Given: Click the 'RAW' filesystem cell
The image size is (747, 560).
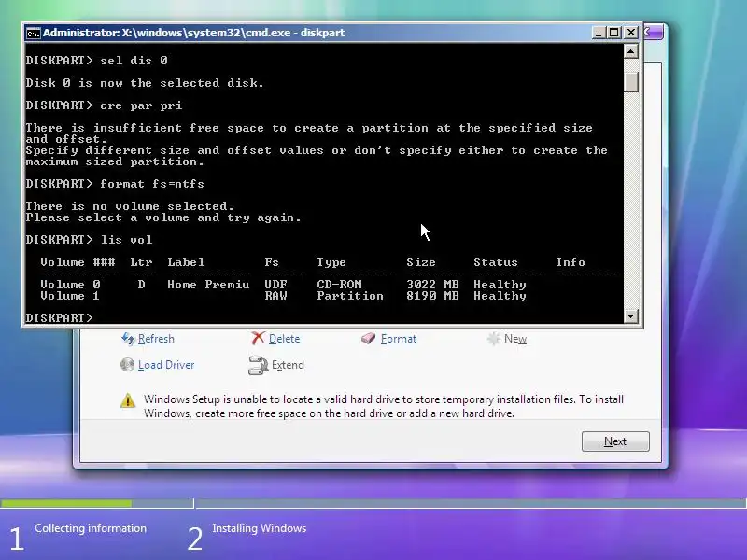Looking at the screenshot, I should [275, 296].
